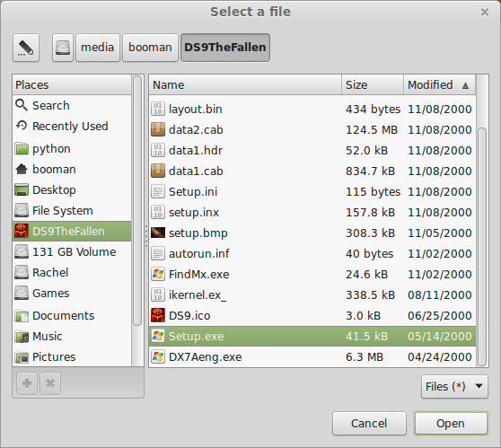Image resolution: width=501 pixels, height=448 pixels.
Task: Open the Rachel drive
Action: (72, 273)
